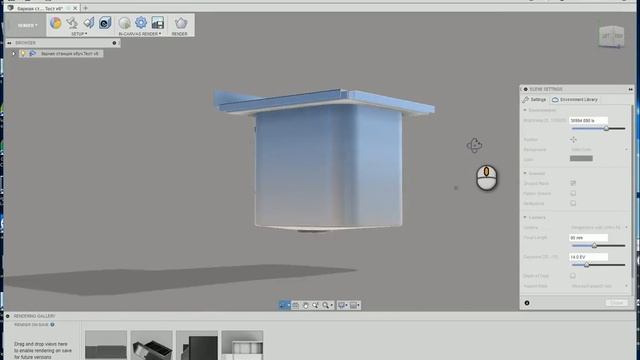This screenshot has height=360, width=640.
Task: Collapse the Ground section
Action: (x=525, y=173)
